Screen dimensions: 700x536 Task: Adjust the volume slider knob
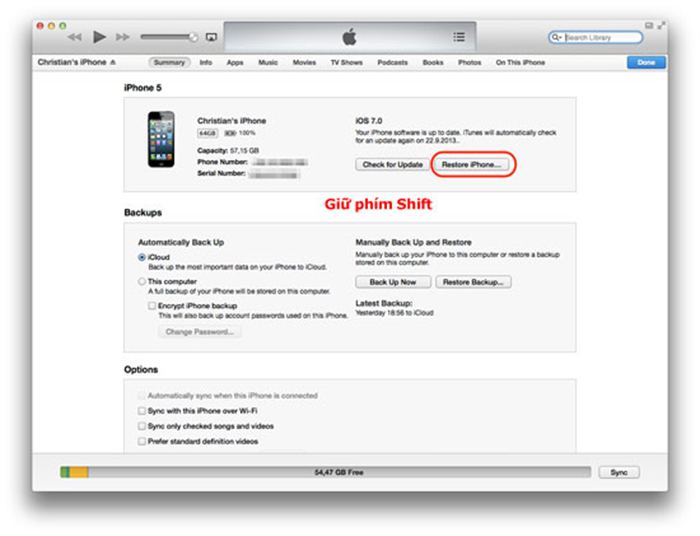(x=193, y=37)
